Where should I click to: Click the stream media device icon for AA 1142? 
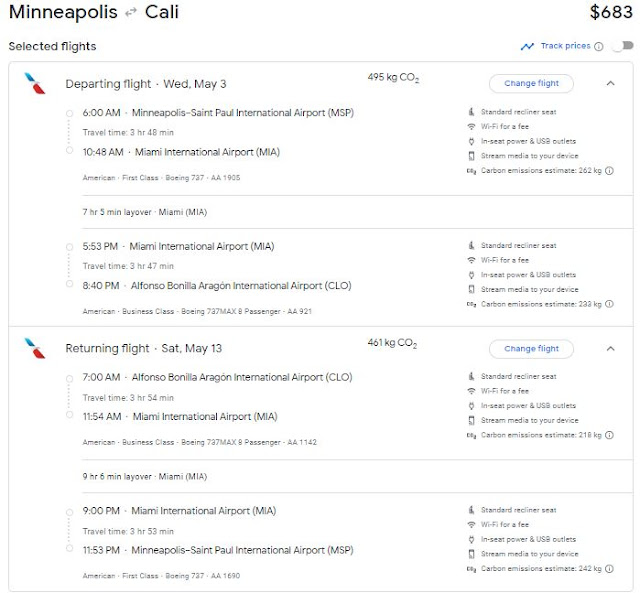coord(471,420)
